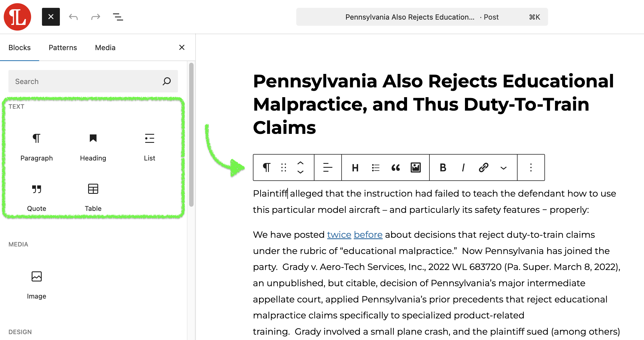Click the image icon in block toolbar
This screenshot has width=644, height=340.
coord(416,167)
